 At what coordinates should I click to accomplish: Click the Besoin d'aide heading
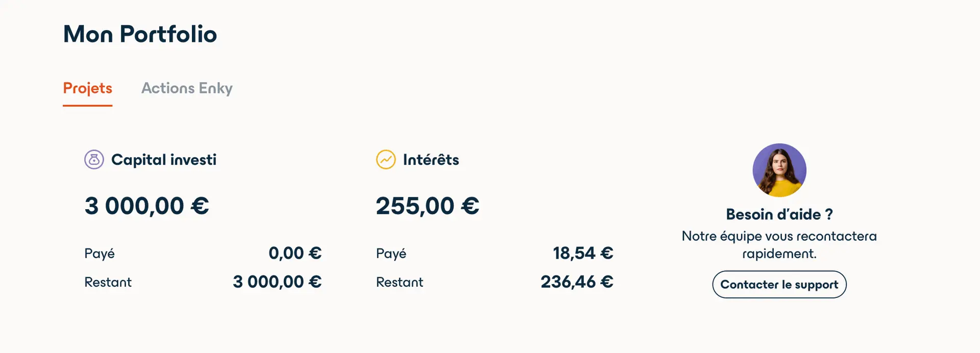click(779, 214)
